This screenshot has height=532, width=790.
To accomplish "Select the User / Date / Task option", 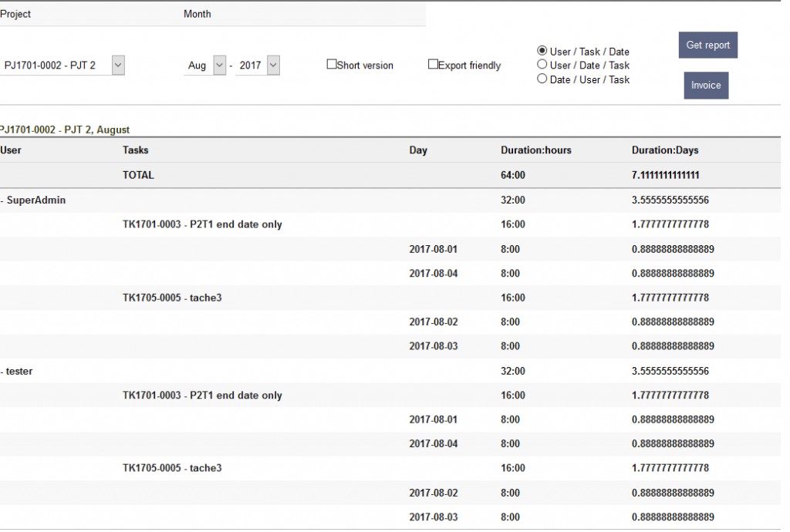I will (542, 65).
